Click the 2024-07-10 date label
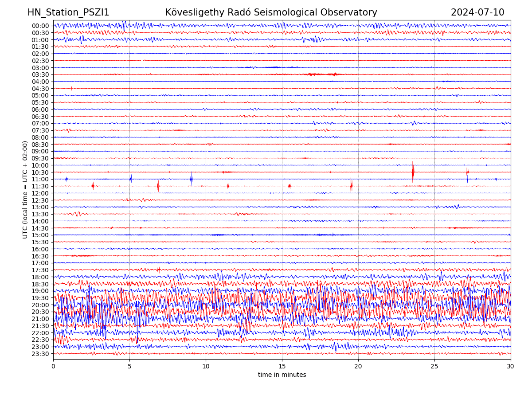532x399 pixels. (477, 12)
